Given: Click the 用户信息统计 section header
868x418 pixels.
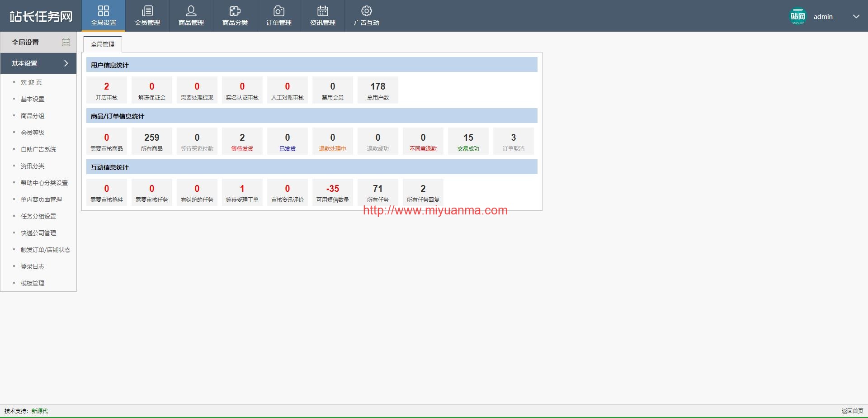Looking at the screenshot, I should [312, 65].
